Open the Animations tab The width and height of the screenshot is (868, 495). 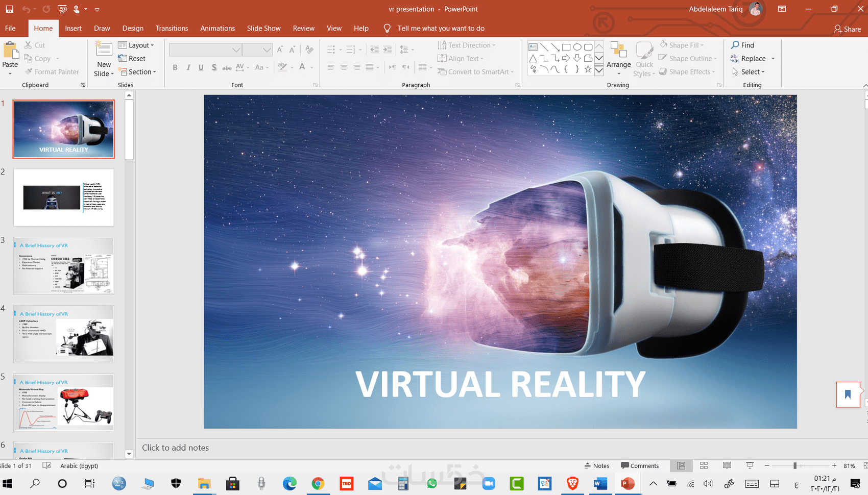218,28
